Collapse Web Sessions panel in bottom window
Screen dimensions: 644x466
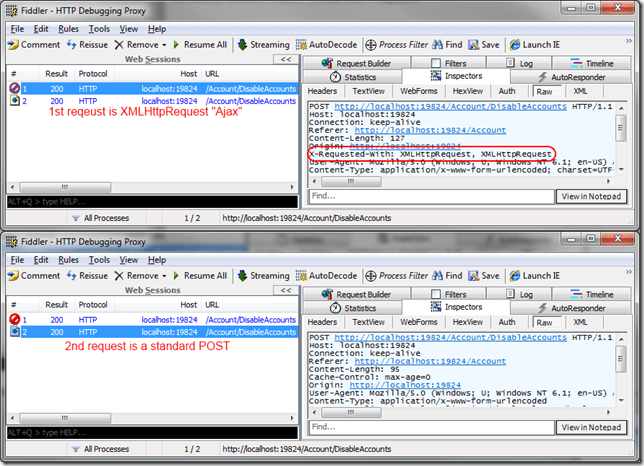pyautogui.click(x=286, y=291)
